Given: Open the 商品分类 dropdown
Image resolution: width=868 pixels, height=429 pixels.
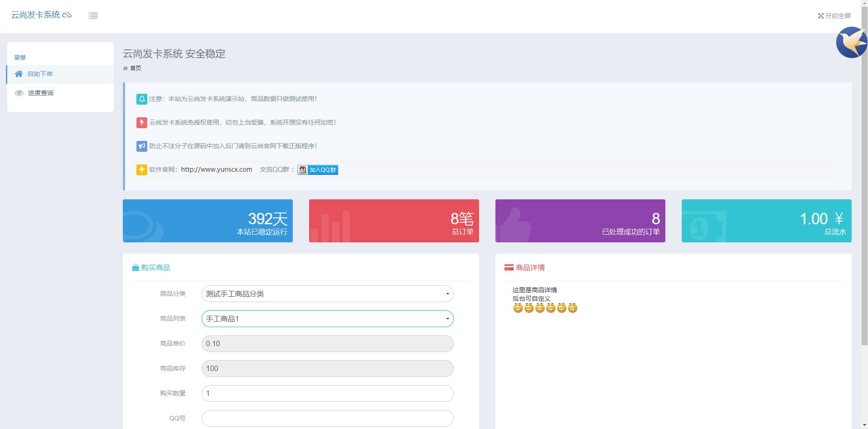Looking at the screenshot, I should click(x=327, y=294).
